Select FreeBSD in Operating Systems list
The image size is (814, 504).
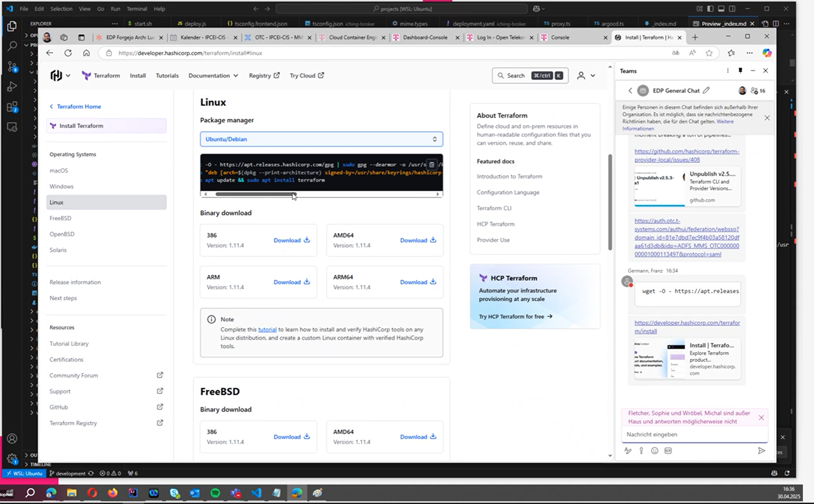[60, 218]
